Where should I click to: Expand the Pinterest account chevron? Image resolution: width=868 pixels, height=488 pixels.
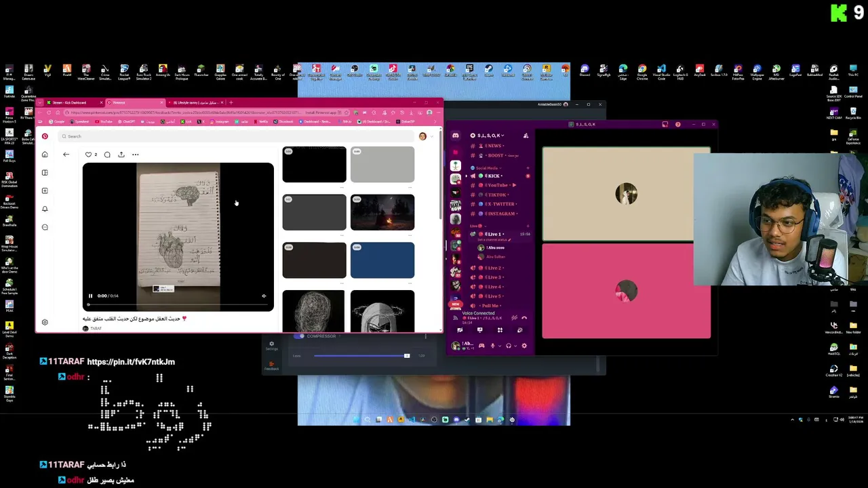[x=431, y=136]
